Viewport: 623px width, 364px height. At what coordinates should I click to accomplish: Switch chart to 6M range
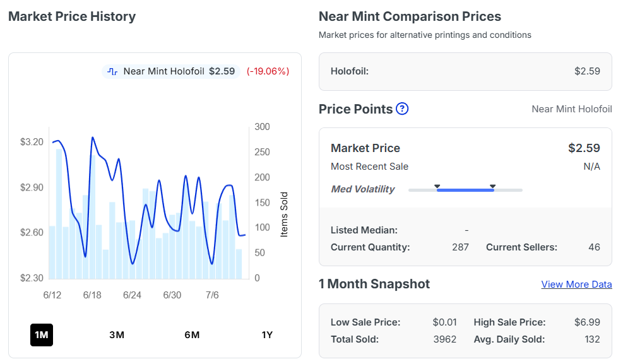[192, 335]
